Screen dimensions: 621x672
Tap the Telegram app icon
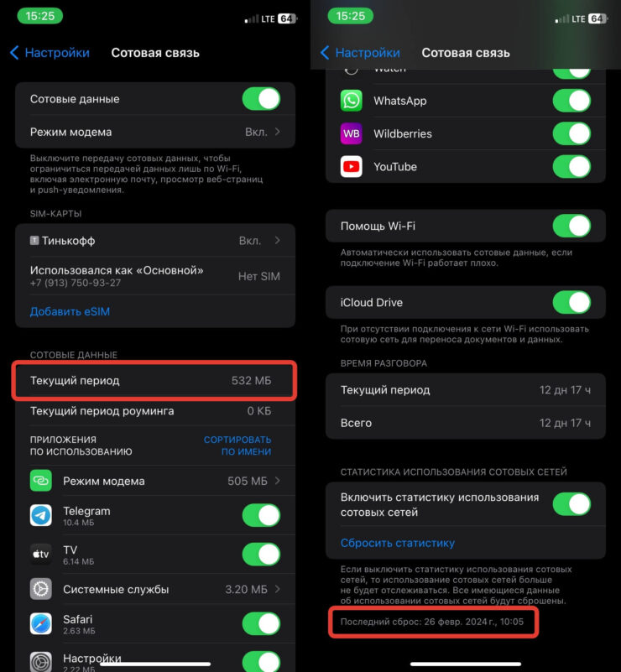41,515
